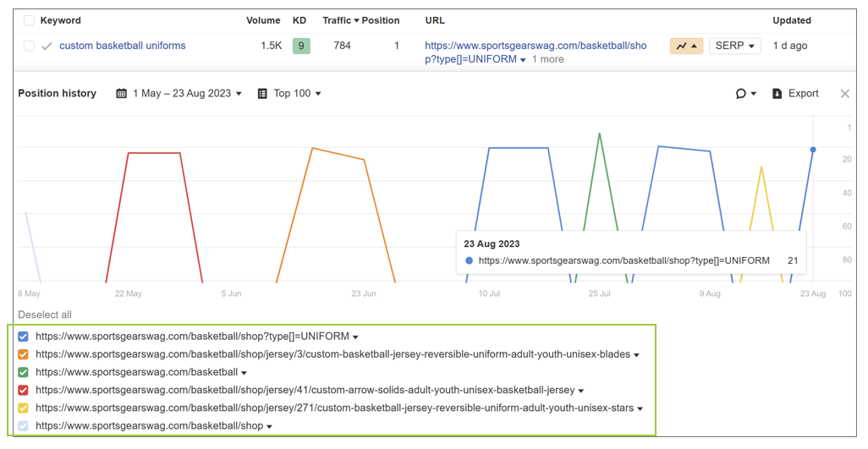Select the custom basketball uniforms row checkbox
868x449 pixels.
coord(29,46)
